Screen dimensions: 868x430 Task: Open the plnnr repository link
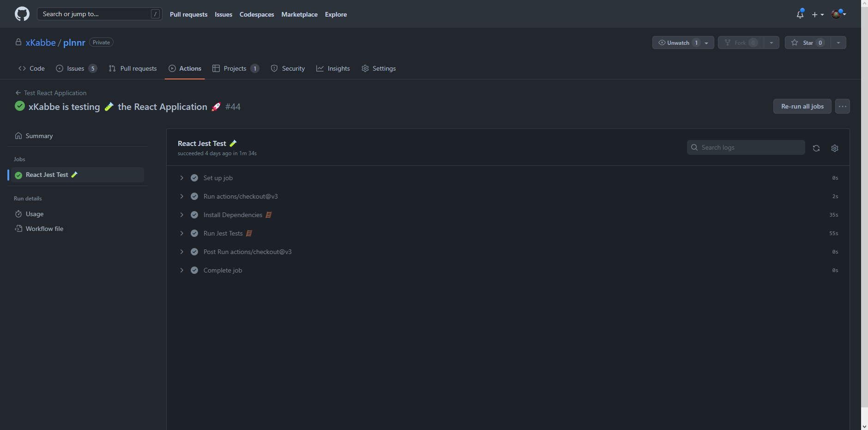pos(74,42)
